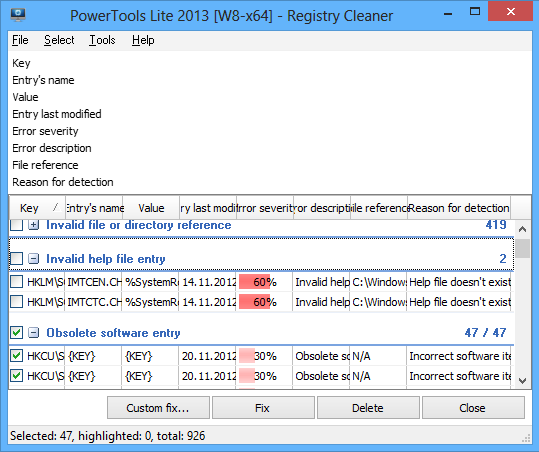Click the vertical scrollbar thumb

[x=522, y=248]
